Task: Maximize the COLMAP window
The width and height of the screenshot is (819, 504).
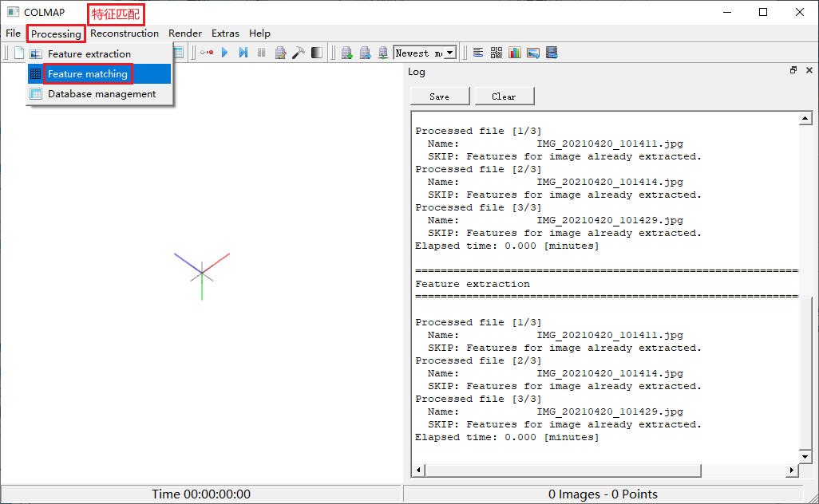Action: 763,12
